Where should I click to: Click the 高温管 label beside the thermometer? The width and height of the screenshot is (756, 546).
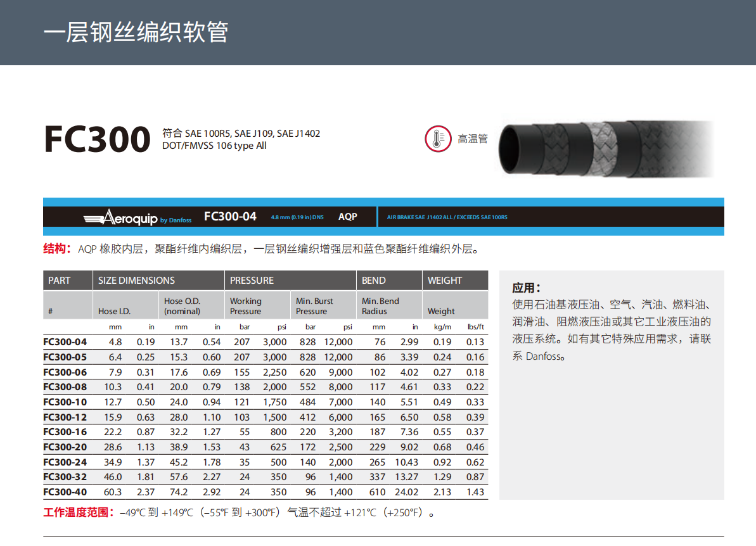pos(473,139)
